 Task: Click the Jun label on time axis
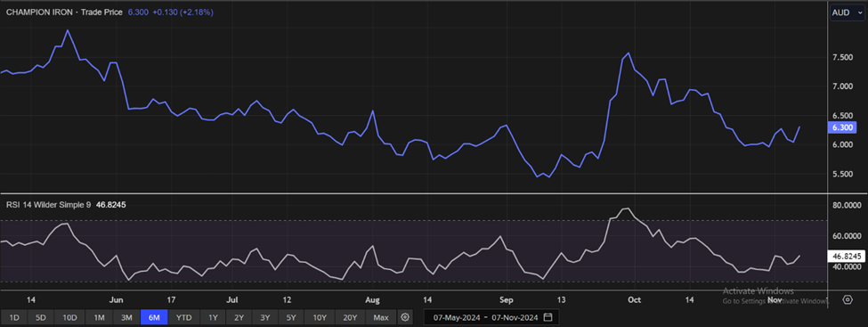(116, 300)
